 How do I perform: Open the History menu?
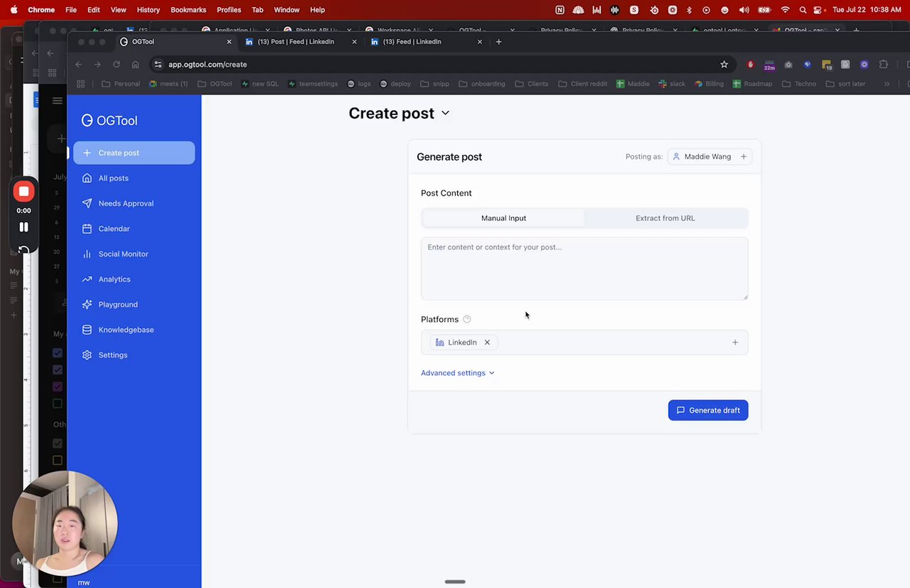pos(148,10)
